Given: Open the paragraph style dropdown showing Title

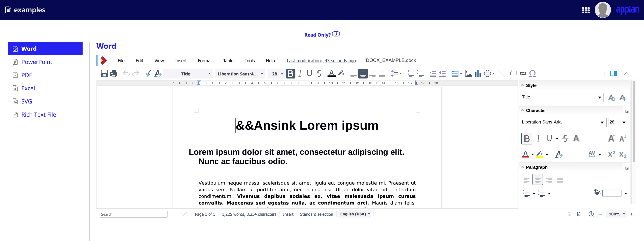Looking at the screenshot, I should pos(187,74).
